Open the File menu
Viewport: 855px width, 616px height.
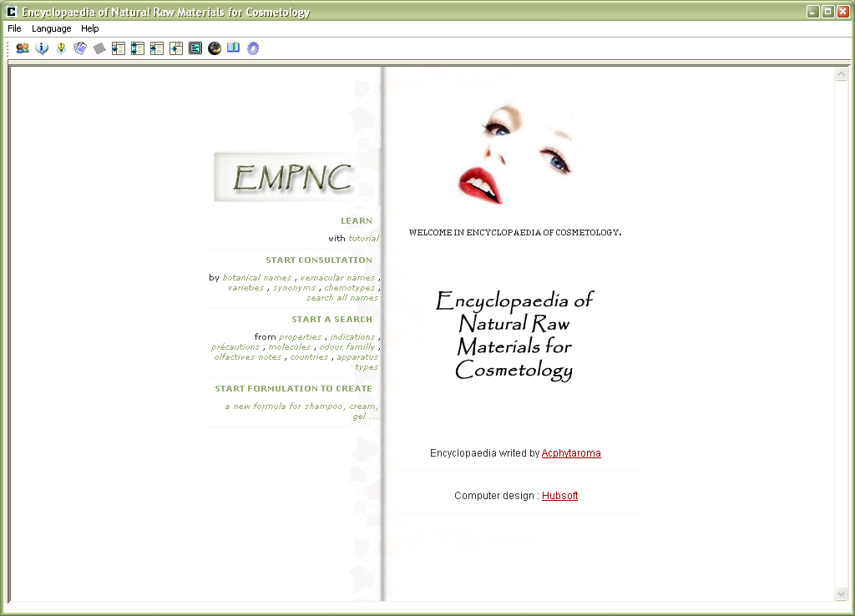(14, 28)
